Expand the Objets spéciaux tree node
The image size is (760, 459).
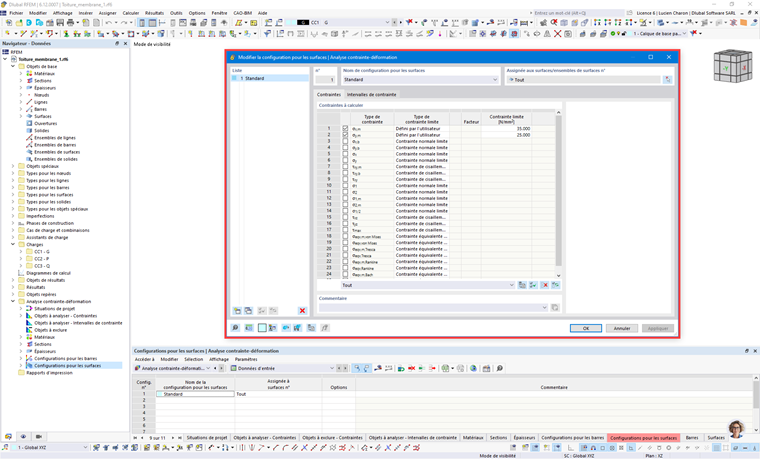point(13,166)
